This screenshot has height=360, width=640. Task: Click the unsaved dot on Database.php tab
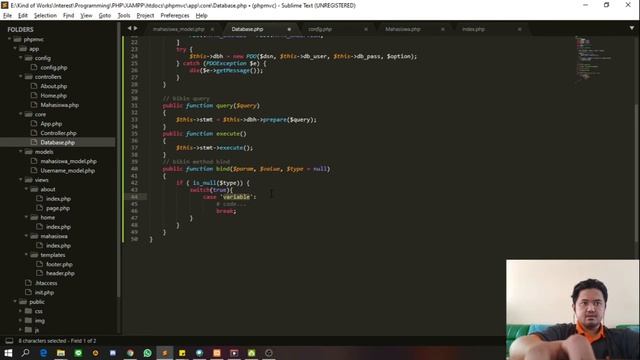click(289, 29)
